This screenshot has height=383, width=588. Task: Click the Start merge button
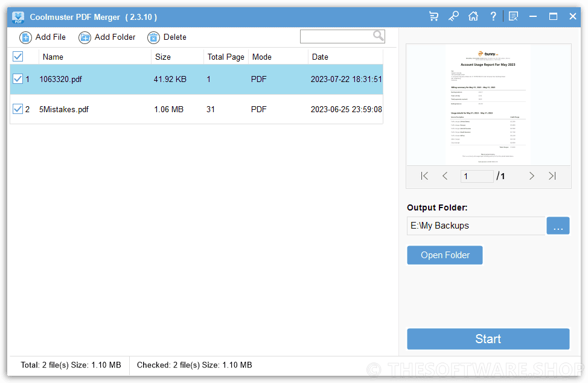[488, 339]
